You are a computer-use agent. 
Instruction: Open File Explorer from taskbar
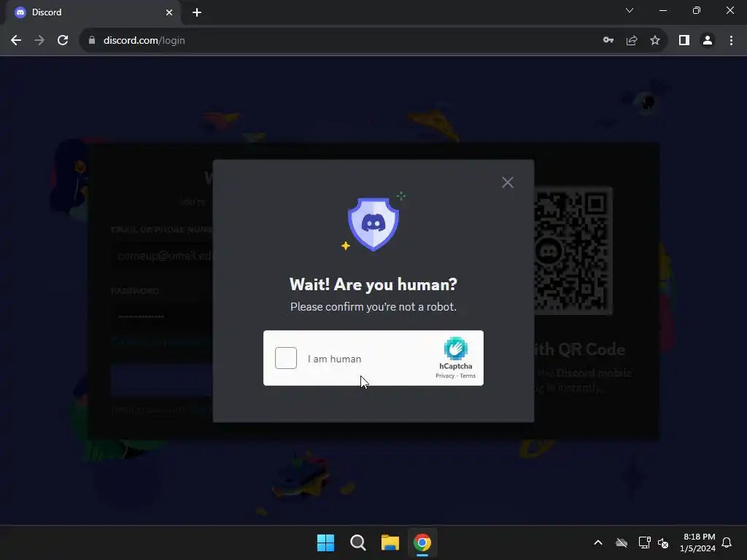click(390, 542)
